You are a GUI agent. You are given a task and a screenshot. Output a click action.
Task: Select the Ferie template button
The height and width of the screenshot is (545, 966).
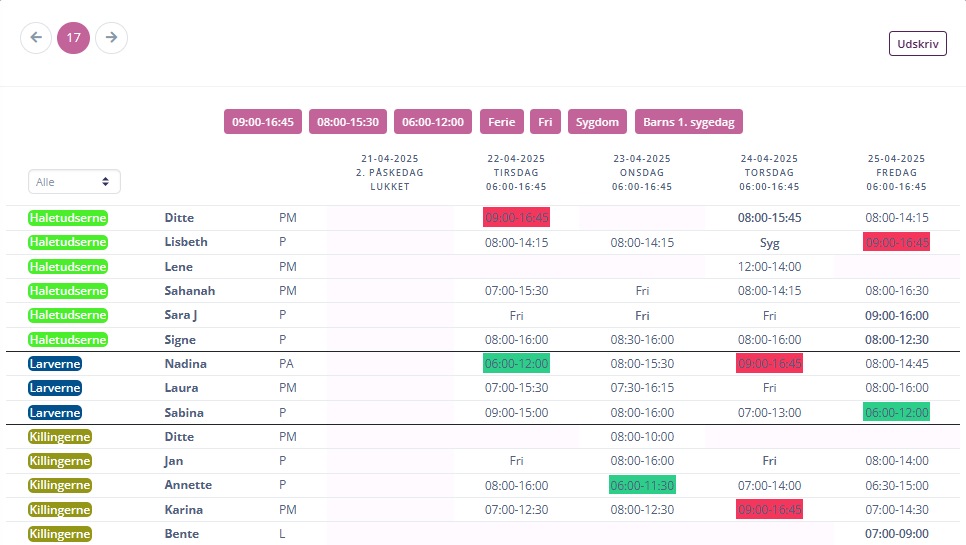point(501,122)
